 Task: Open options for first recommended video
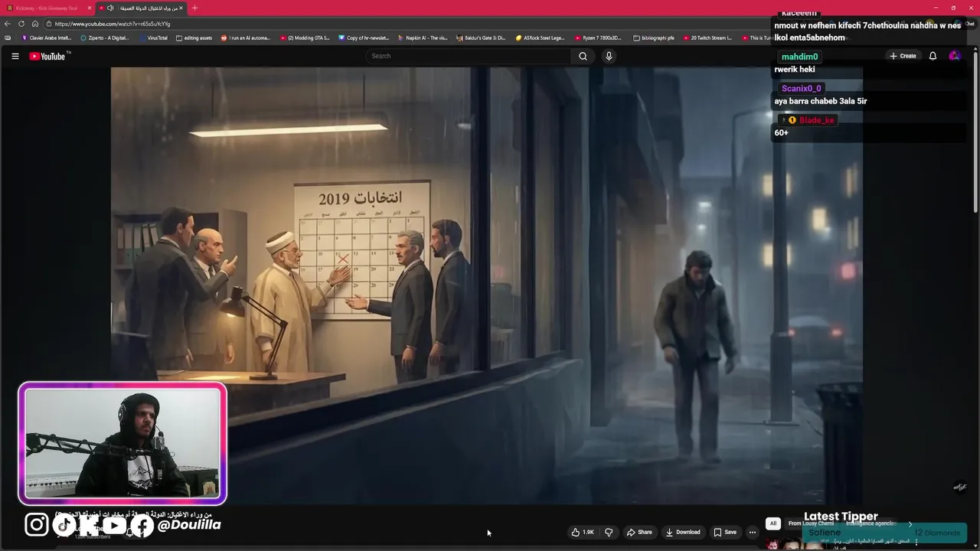coord(916,542)
